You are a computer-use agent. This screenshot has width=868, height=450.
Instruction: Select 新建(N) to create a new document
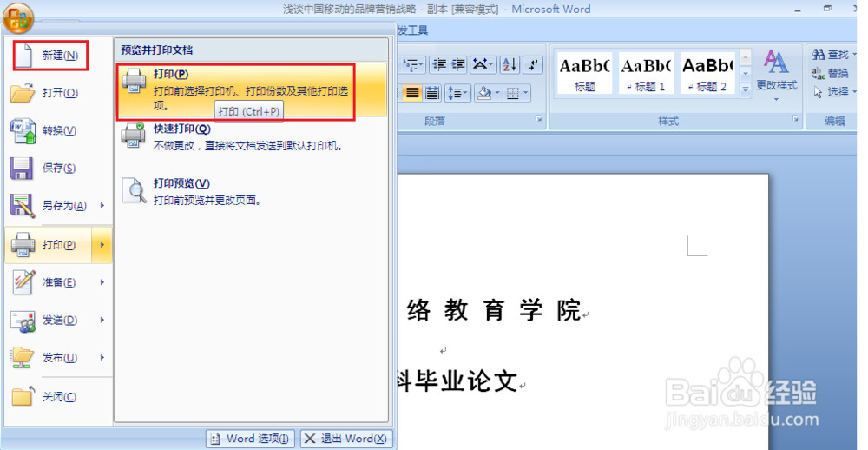click(x=60, y=56)
